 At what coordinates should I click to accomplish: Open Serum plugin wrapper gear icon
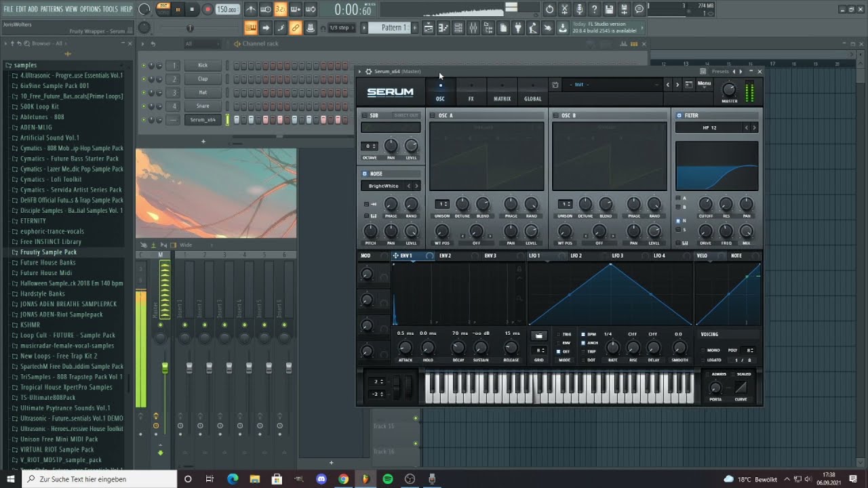coord(368,71)
